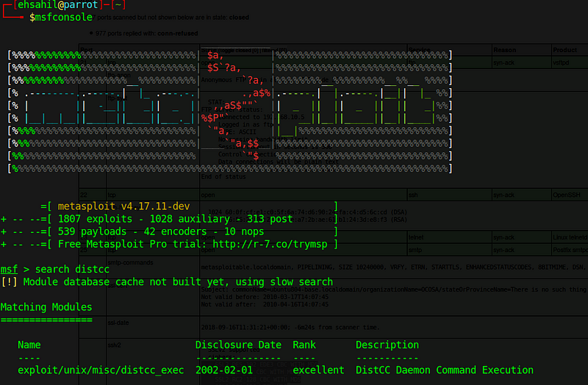This screenshot has width=588, height=385.
Task: Click the underlined msf prompt
Action: click(x=9, y=269)
